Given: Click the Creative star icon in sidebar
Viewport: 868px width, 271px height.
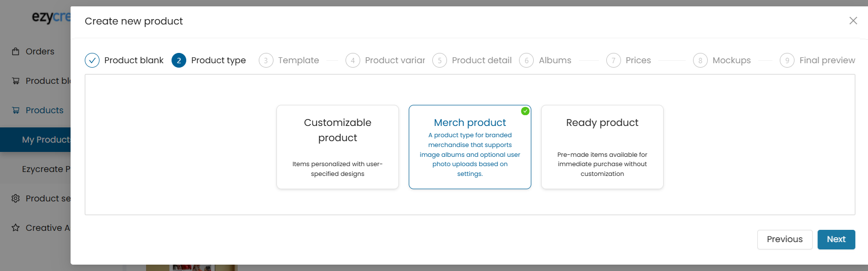Looking at the screenshot, I should (x=16, y=228).
